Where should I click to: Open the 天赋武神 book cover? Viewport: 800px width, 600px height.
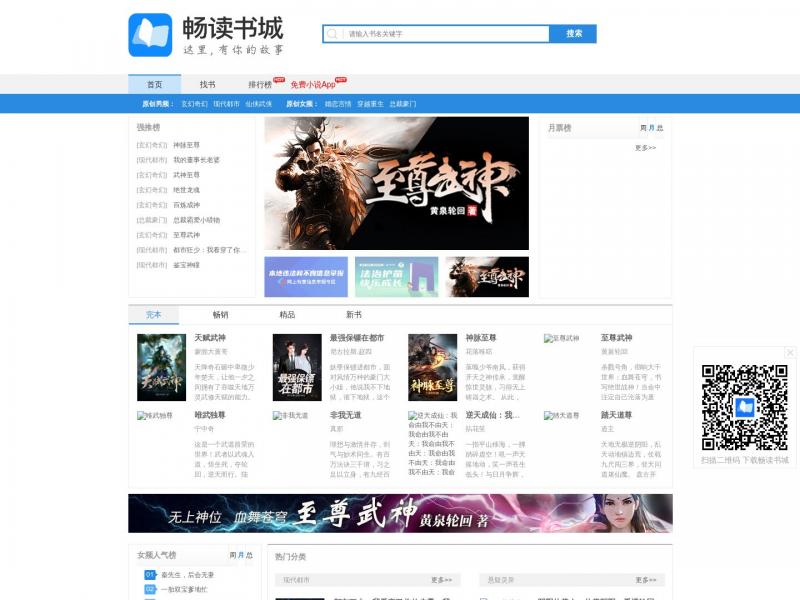point(161,367)
